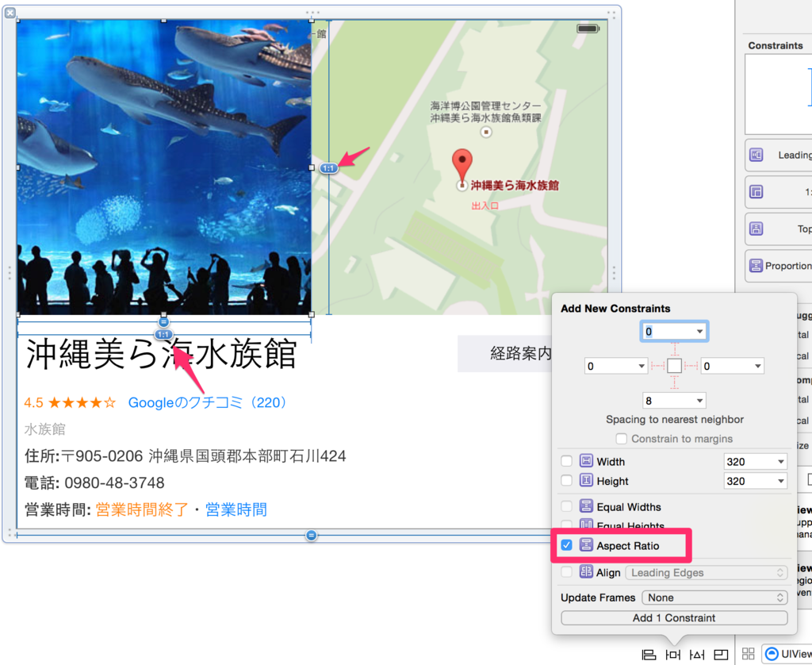Click the orange 営業時間終了 text
This screenshot has width=812, height=665.
coord(143,509)
